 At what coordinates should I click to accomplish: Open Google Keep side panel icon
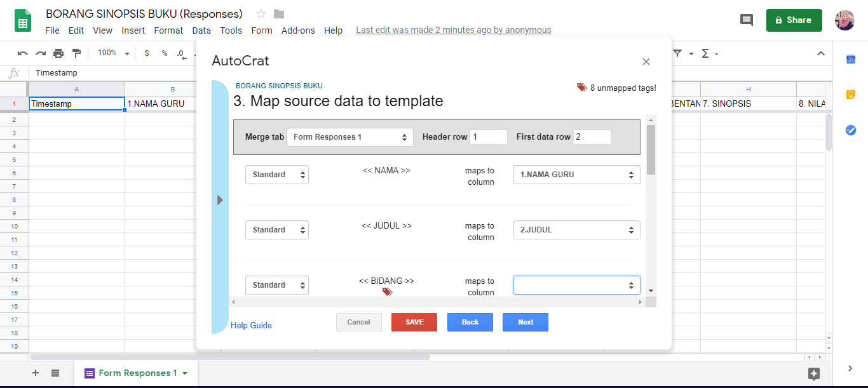coord(851,95)
